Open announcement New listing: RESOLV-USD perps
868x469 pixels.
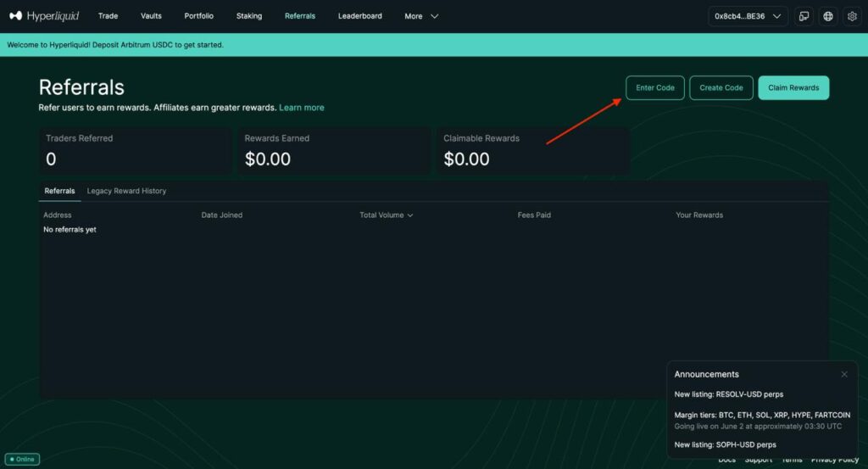coord(728,394)
